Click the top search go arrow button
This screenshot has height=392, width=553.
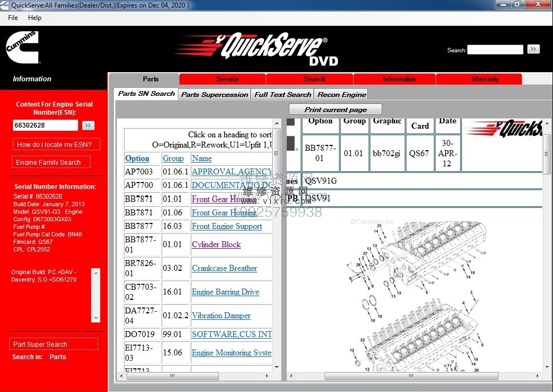pyautogui.click(x=533, y=49)
